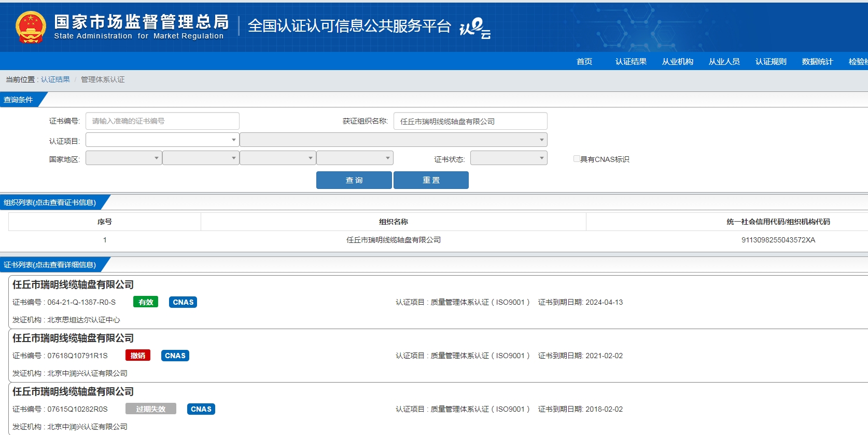The width and height of the screenshot is (868, 435).
Task: Open the 认证规则 menu
Action: [771, 61]
